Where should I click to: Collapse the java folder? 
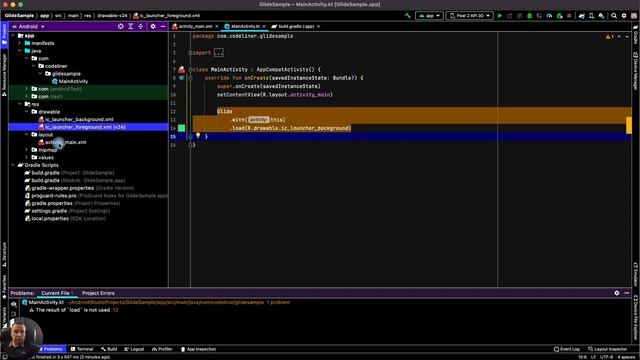point(20,51)
